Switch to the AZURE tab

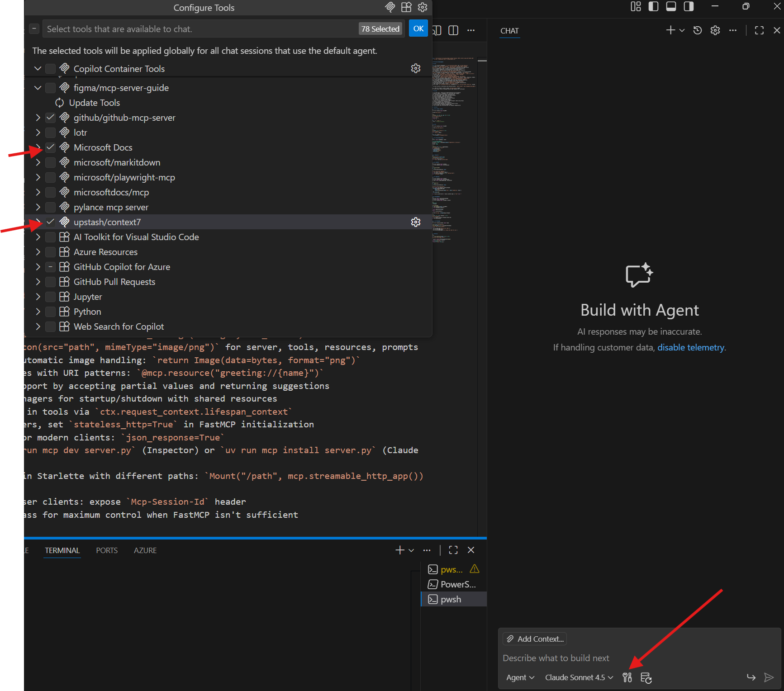point(145,550)
